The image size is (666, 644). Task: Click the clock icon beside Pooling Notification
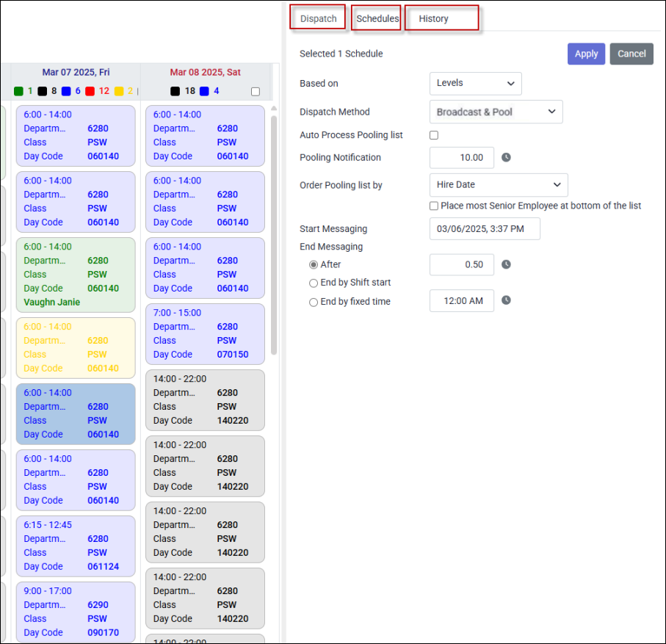click(x=506, y=158)
